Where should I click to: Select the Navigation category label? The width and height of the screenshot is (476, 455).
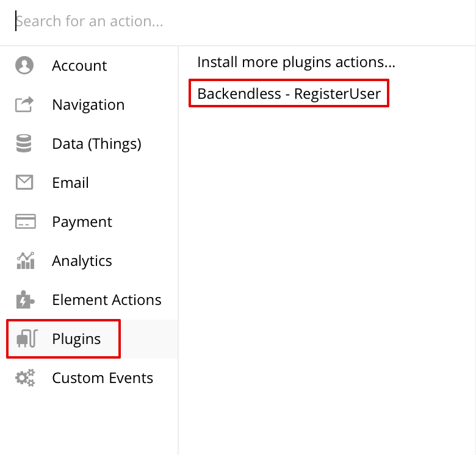pyautogui.click(x=88, y=105)
